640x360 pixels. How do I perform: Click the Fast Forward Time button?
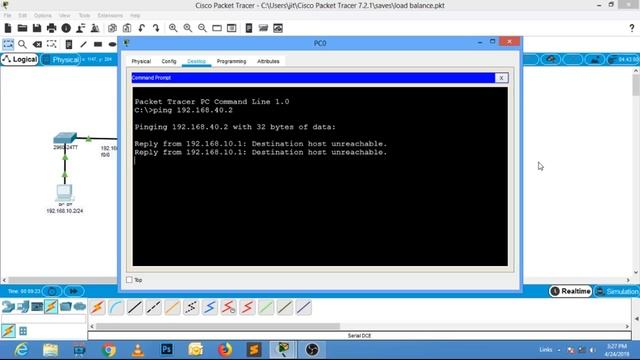[x=74, y=291]
